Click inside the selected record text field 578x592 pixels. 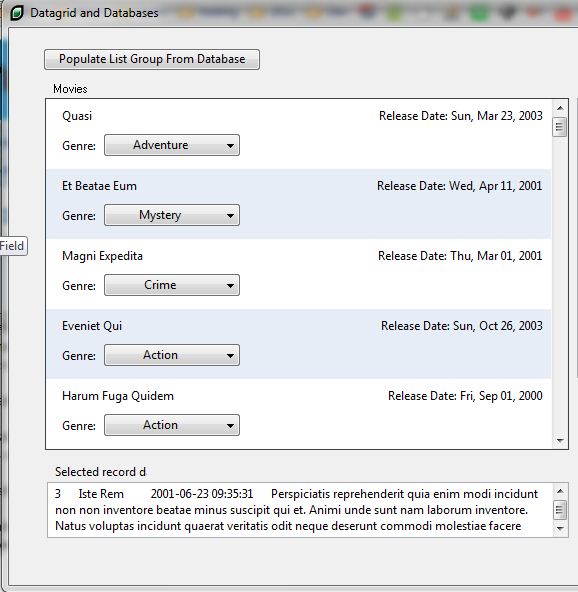(x=301, y=510)
